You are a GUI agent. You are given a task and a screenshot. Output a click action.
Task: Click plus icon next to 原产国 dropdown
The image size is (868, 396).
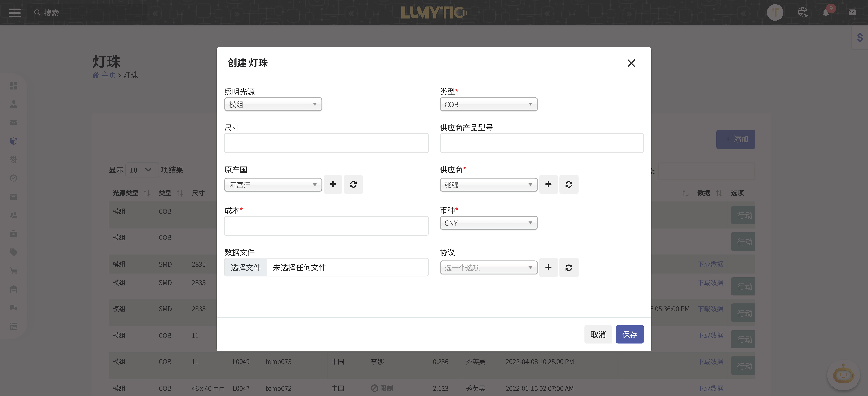(x=333, y=184)
